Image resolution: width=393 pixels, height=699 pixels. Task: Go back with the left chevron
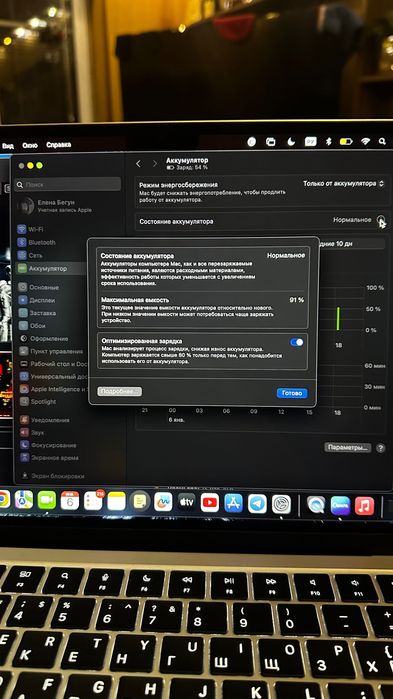pyautogui.click(x=138, y=164)
